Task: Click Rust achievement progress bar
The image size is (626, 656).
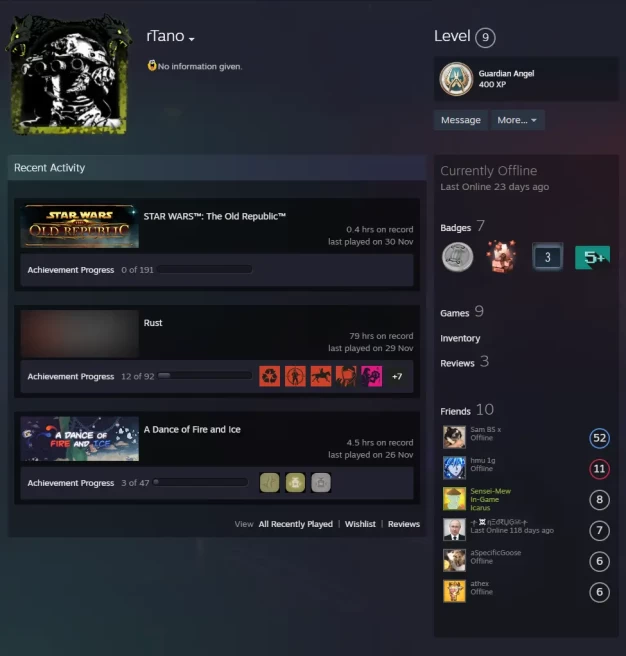Action: [x=205, y=375]
